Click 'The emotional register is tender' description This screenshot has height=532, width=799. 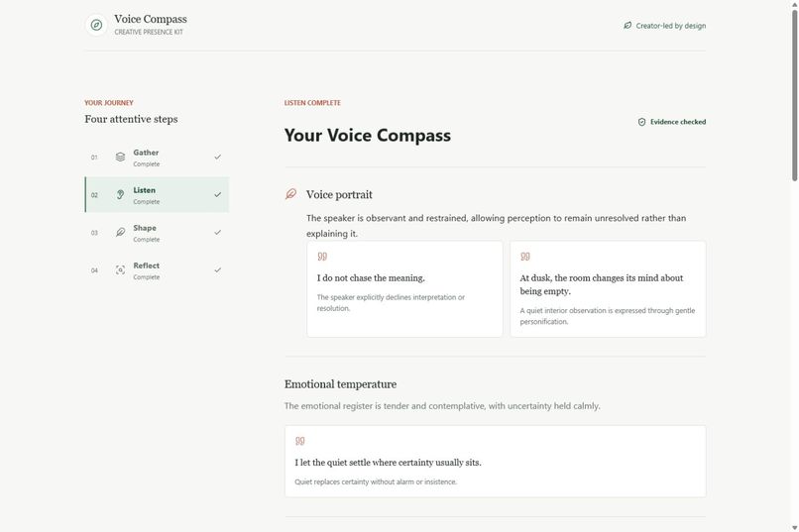click(442, 406)
